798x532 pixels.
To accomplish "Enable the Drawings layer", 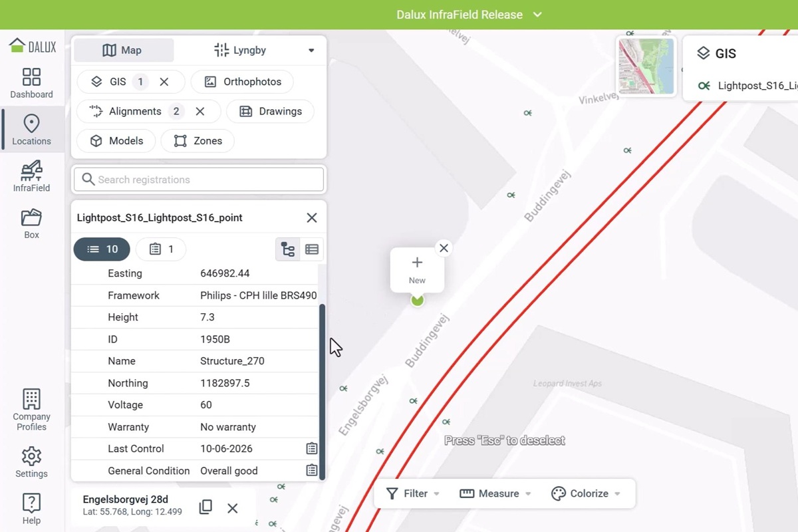I will (x=270, y=111).
